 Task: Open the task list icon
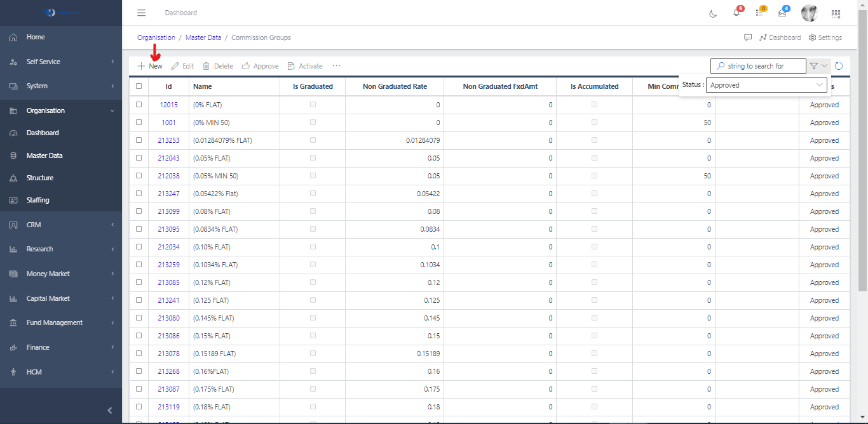coord(759,13)
